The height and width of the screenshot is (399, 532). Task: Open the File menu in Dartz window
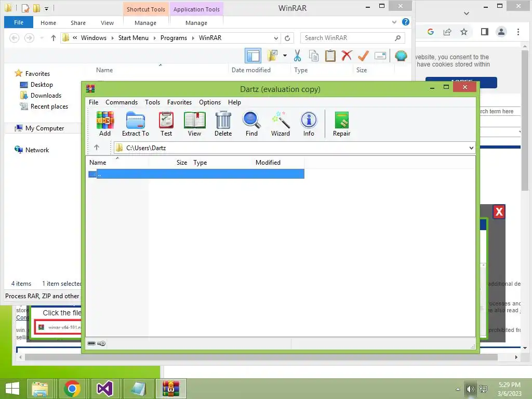click(x=94, y=102)
